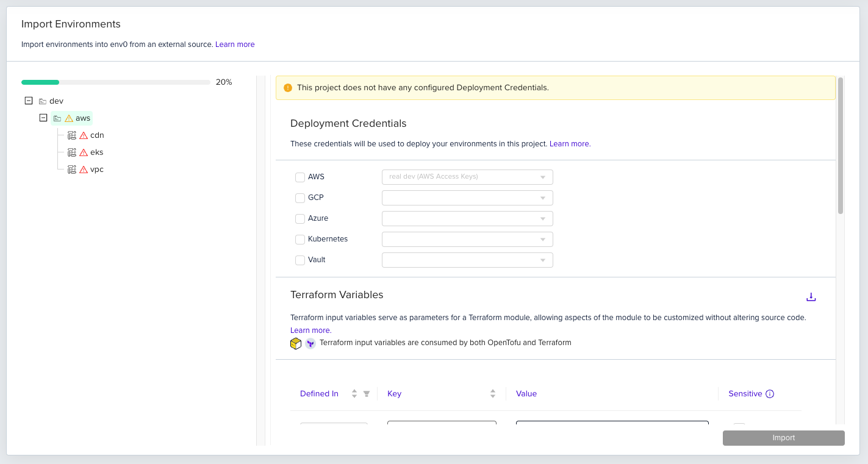Click the 20% import progress bar
868x464 pixels.
point(116,82)
